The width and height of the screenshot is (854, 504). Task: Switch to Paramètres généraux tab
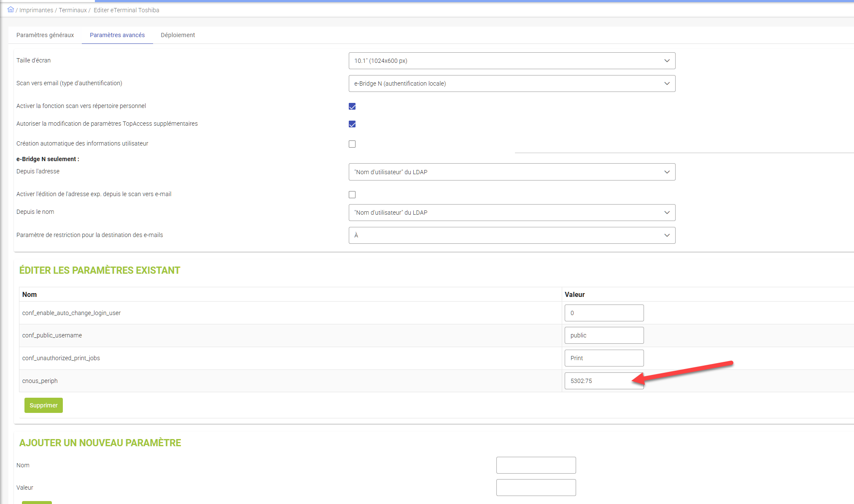(45, 35)
